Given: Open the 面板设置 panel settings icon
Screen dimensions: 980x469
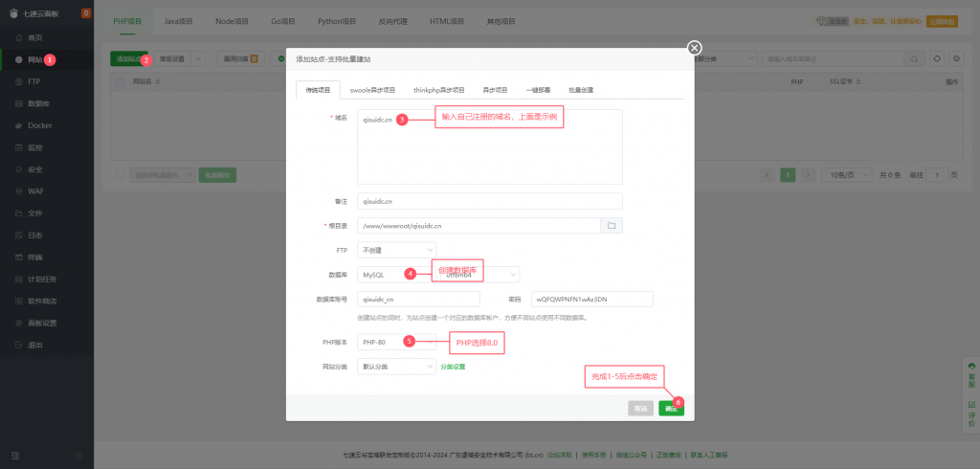Looking at the screenshot, I should [19, 324].
